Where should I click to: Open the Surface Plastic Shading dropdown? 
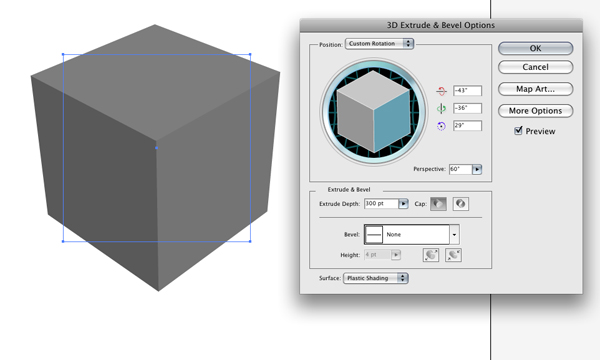point(376,278)
